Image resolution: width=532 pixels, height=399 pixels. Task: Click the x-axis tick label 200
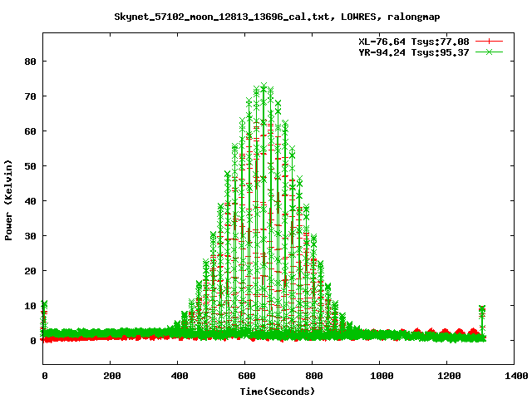(x=111, y=376)
